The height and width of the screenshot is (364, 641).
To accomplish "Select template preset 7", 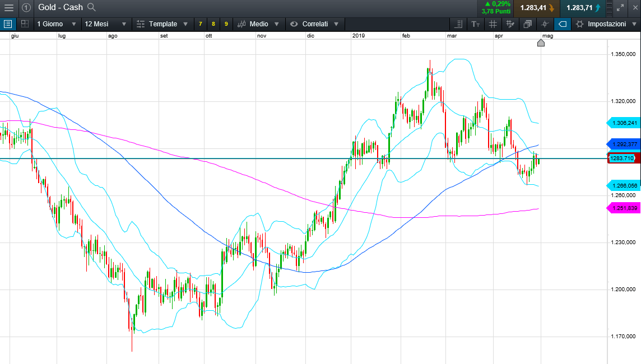I will pos(201,24).
